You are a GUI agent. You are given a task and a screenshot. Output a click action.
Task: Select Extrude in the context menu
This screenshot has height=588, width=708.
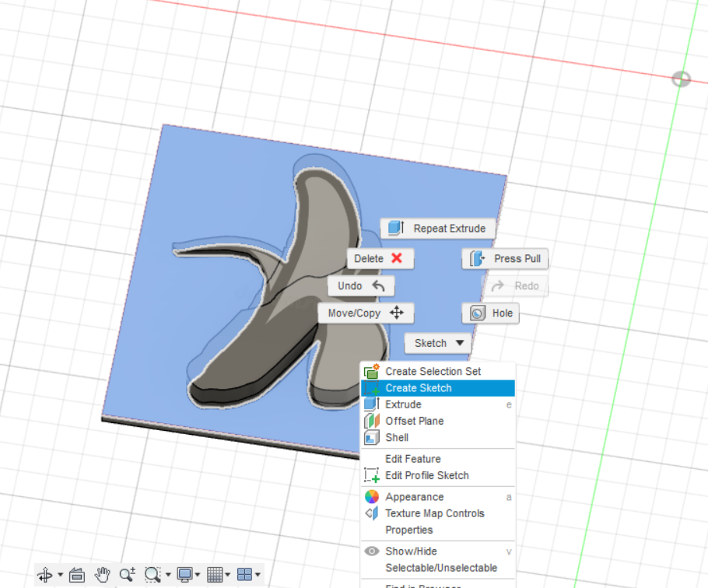coord(438,404)
